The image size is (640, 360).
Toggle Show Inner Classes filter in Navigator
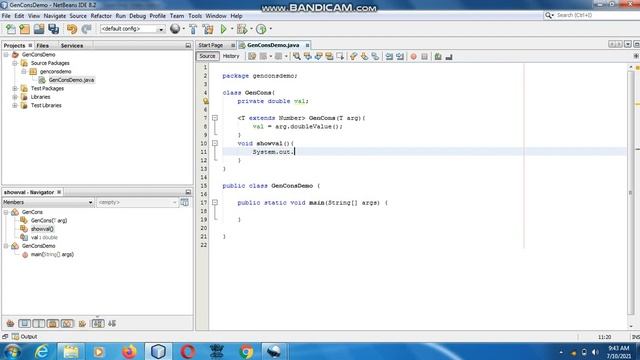coord(67,323)
